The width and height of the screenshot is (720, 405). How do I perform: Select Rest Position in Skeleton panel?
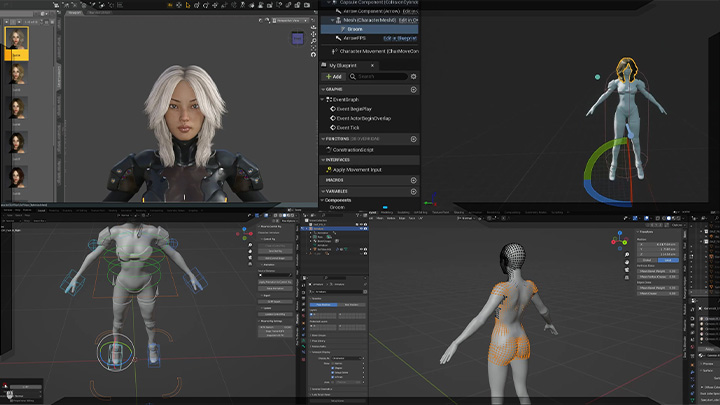(352, 305)
